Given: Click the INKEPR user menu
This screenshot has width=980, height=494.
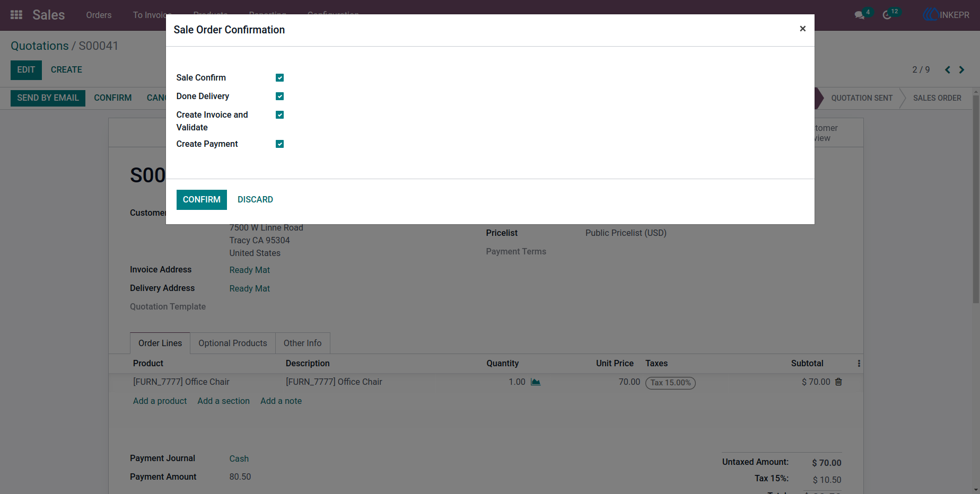Looking at the screenshot, I should [x=947, y=15].
